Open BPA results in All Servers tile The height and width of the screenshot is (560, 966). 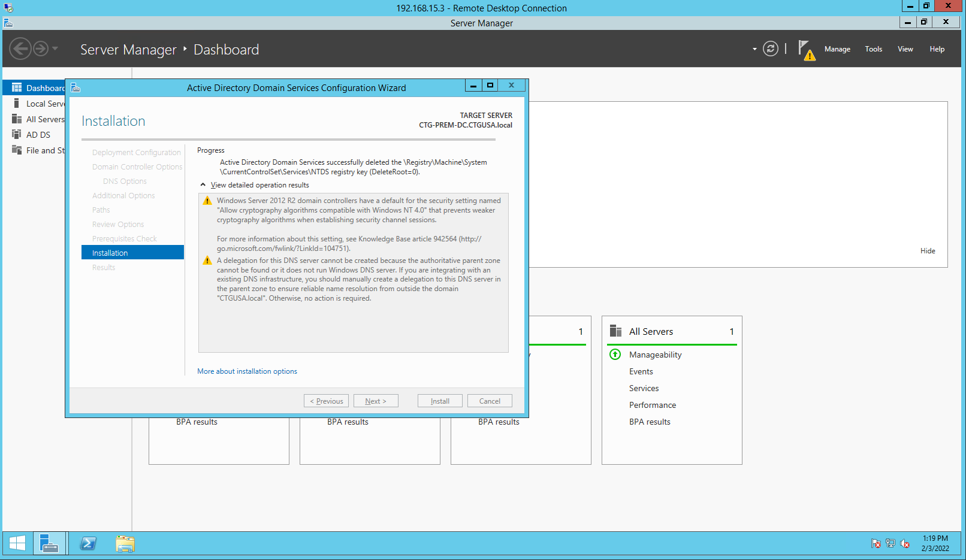(650, 422)
